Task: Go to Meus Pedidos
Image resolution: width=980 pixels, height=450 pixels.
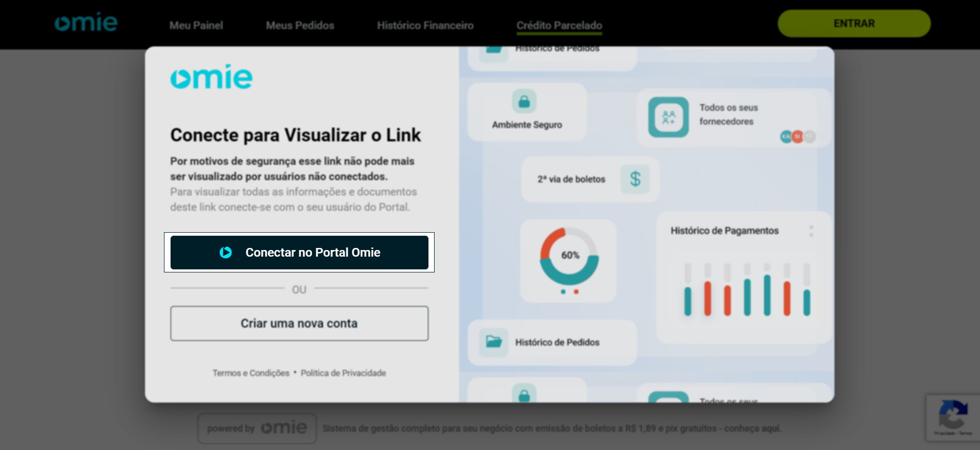Action: 300,26
